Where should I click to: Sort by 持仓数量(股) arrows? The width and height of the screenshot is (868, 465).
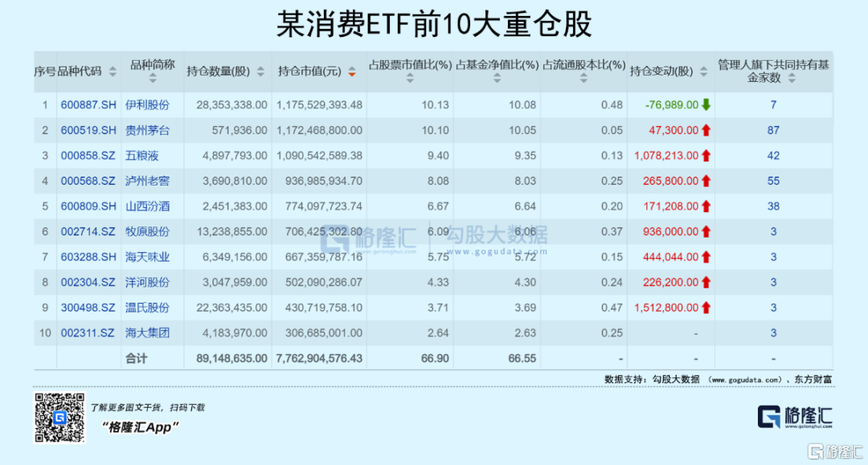(x=260, y=72)
